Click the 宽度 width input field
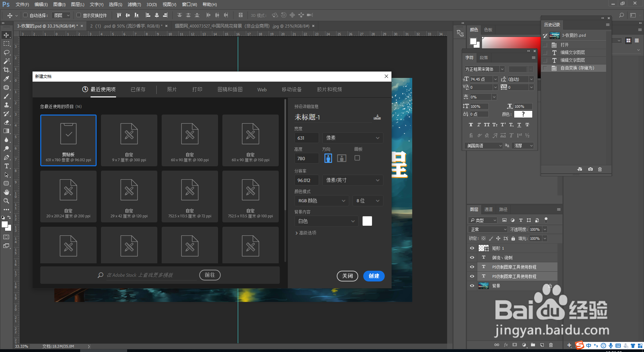 point(306,138)
